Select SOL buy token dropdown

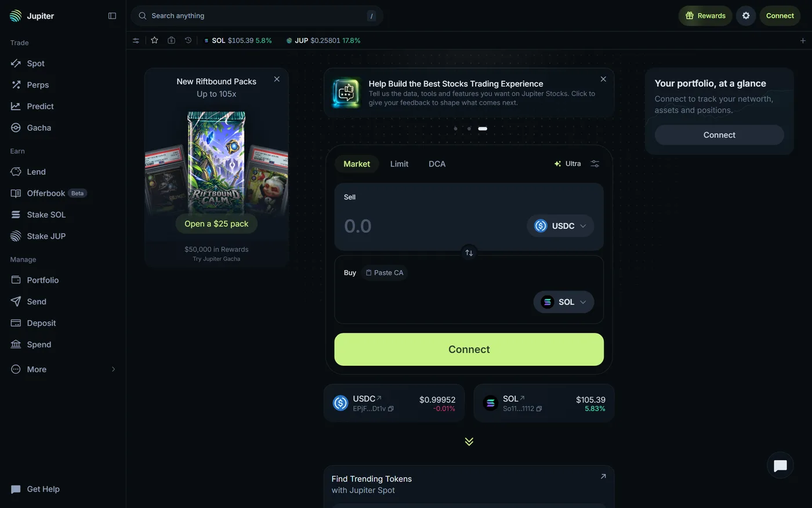(564, 302)
